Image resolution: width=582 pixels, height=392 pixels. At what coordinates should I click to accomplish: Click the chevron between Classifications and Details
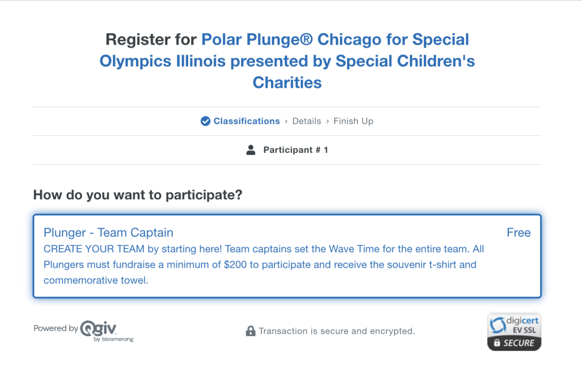pos(286,121)
